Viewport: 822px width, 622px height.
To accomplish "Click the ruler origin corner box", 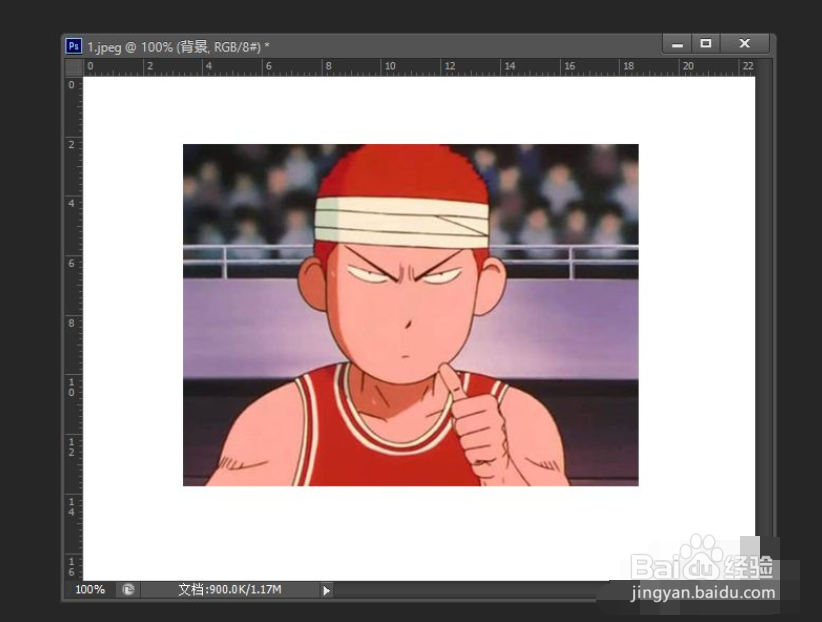I will tap(74, 67).
